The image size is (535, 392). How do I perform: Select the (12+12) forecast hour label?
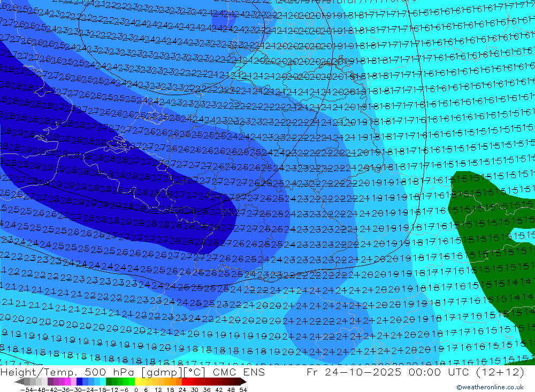501,372
